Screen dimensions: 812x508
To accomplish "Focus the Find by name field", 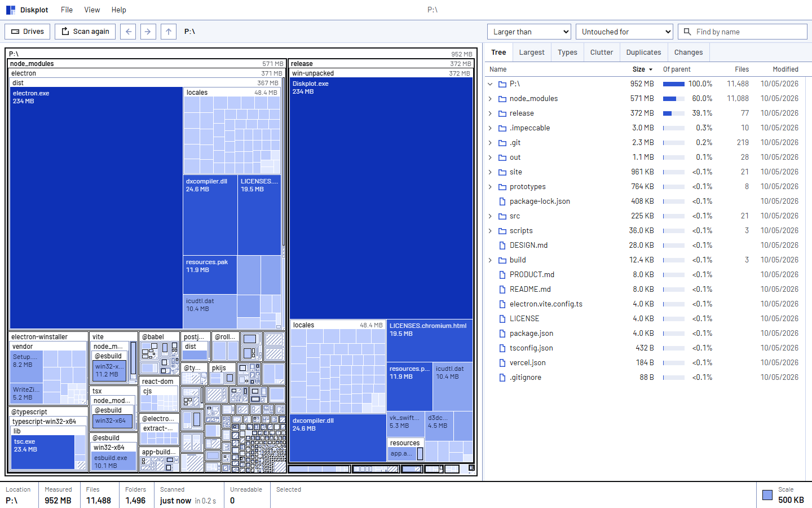I will (x=743, y=32).
